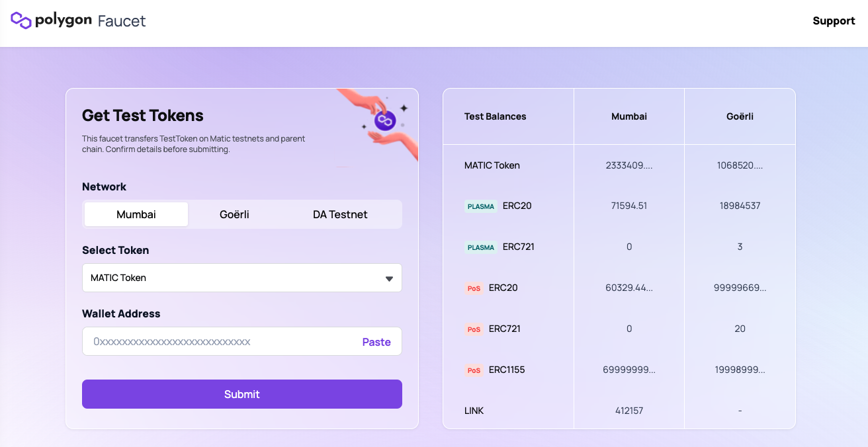Click the Goërli column header in table
The height and width of the screenshot is (447, 868).
click(740, 116)
